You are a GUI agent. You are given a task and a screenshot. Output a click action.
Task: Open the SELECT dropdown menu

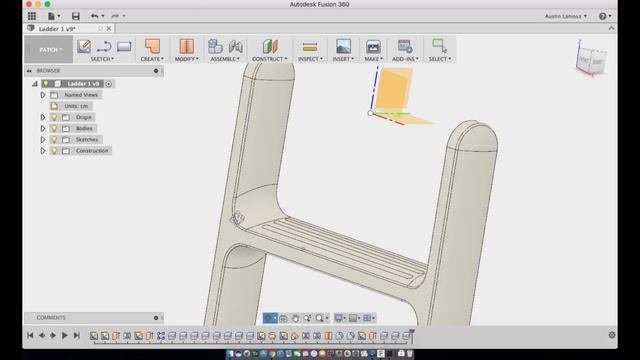pyautogui.click(x=440, y=59)
